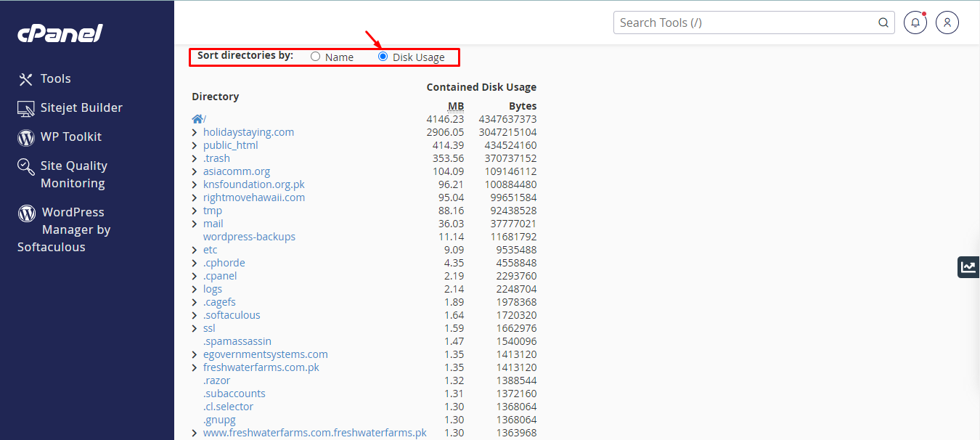Open the notifications bell icon

915,23
